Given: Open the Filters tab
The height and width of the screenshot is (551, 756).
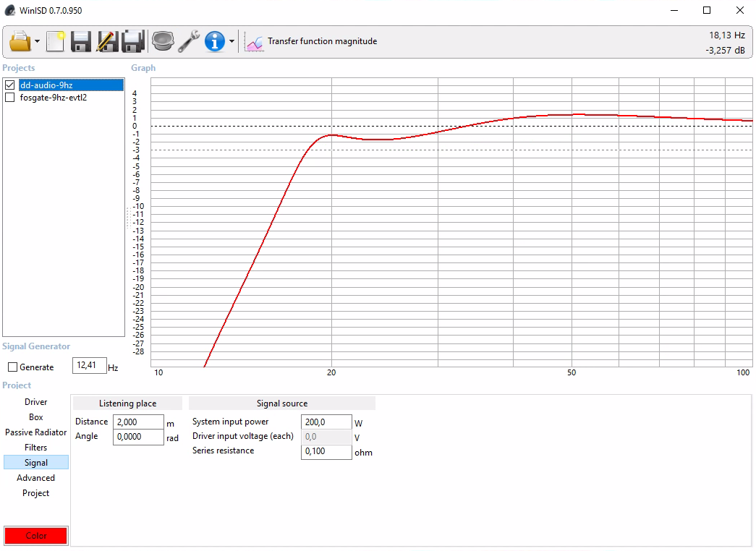Looking at the screenshot, I should (35, 448).
